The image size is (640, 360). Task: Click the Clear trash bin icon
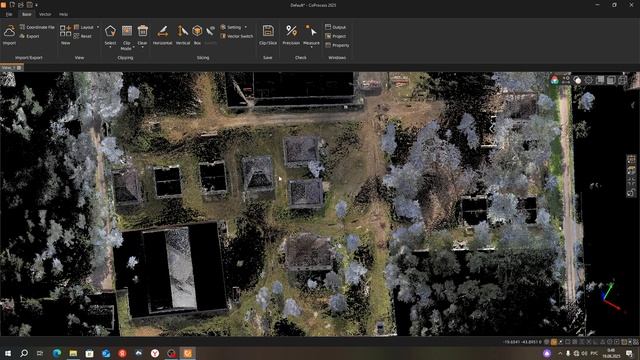(x=142, y=31)
